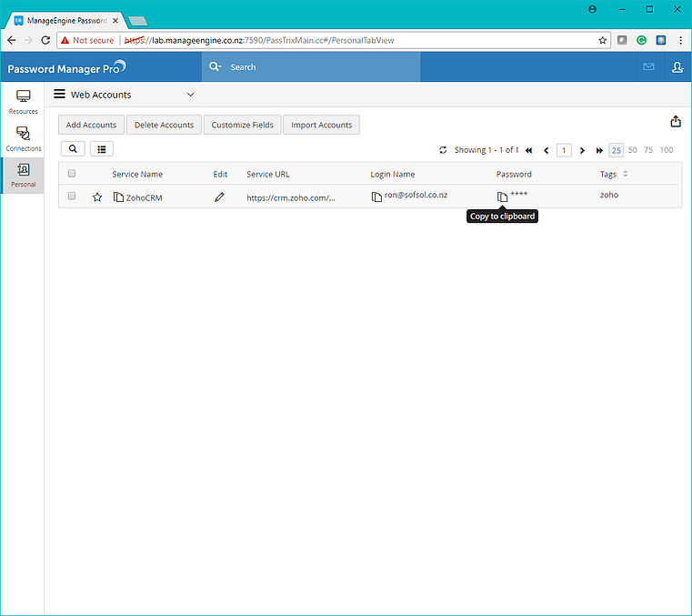Viewport: 692px width, 616px height.
Task: Tick the ZohoCRM row checkbox
Action: coord(72,196)
